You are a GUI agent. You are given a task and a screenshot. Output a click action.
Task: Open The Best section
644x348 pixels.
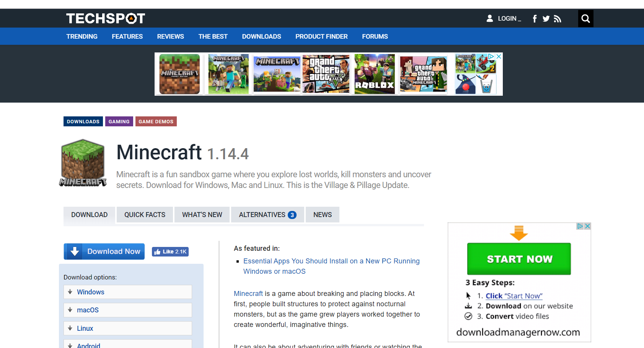(x=213, y=36)
